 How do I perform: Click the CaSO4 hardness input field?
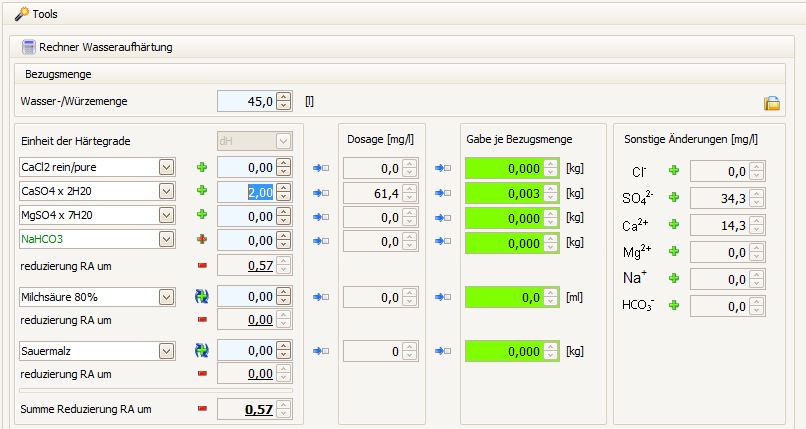click(245, 191)
